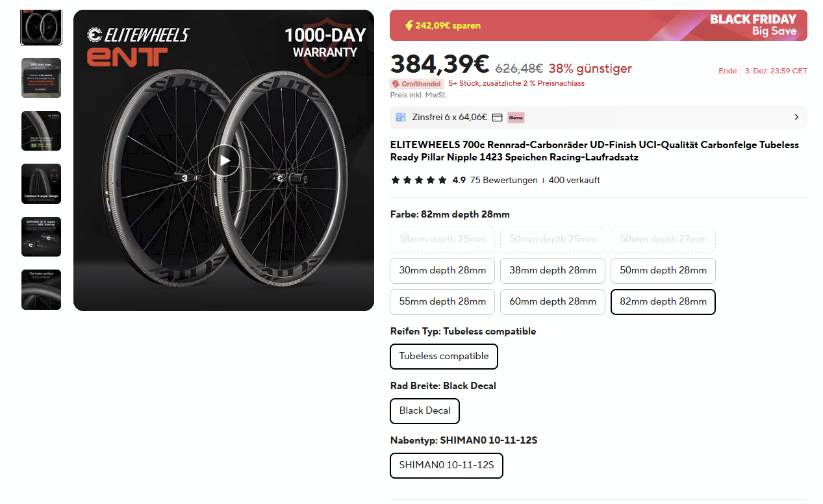Open the Black Friday Big Save banner

click(752, 25)
